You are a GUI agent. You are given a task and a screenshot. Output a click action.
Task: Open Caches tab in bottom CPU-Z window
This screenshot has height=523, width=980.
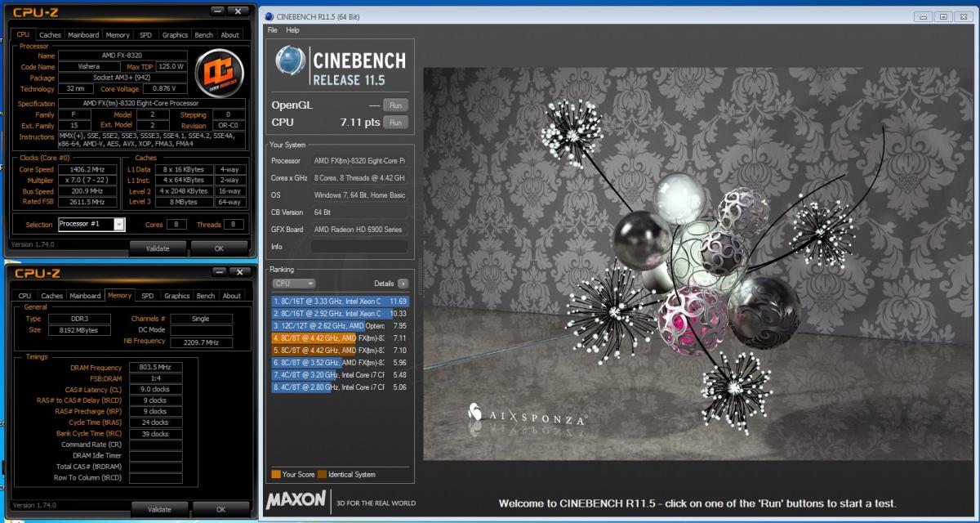click(x=51, y=296)
